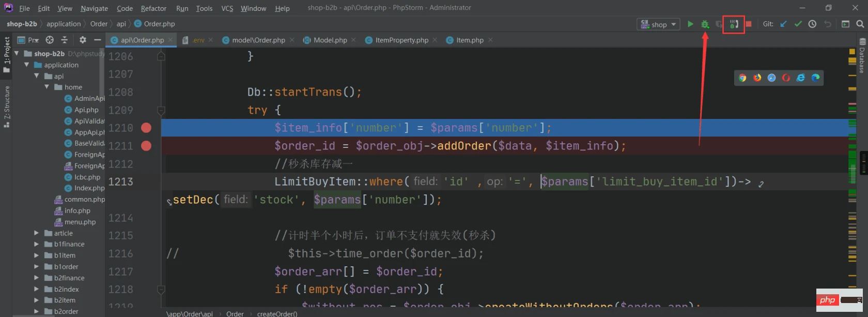Open Search Everywhere magnifier icon
Image resolution: width=868 pixels, height=317 pixels.
tap(860, 24)
